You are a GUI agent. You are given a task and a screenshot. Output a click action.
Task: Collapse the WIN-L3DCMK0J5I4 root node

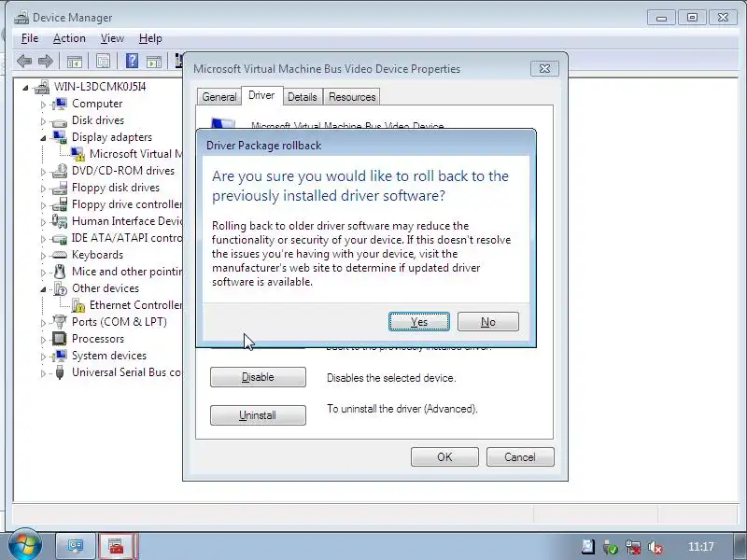pos(25,87)
